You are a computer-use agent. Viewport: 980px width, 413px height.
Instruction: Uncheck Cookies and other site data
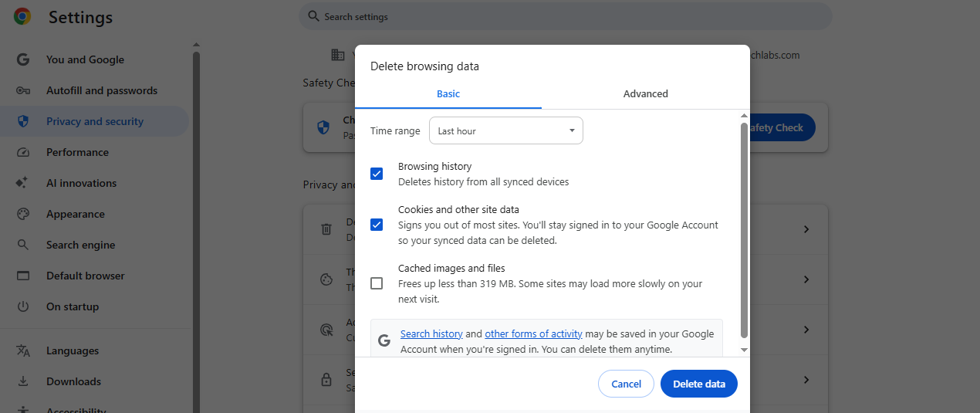tap(377, 225)
